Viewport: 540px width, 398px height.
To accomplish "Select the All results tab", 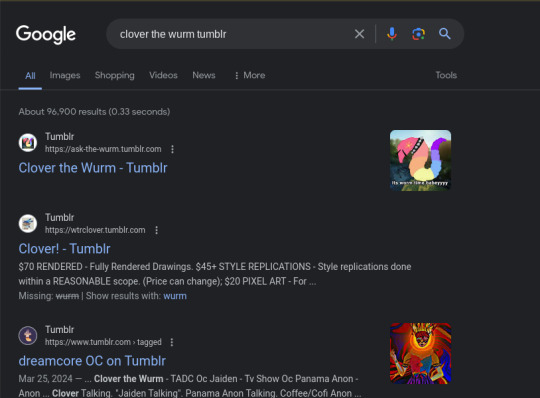I will point(30,75).
